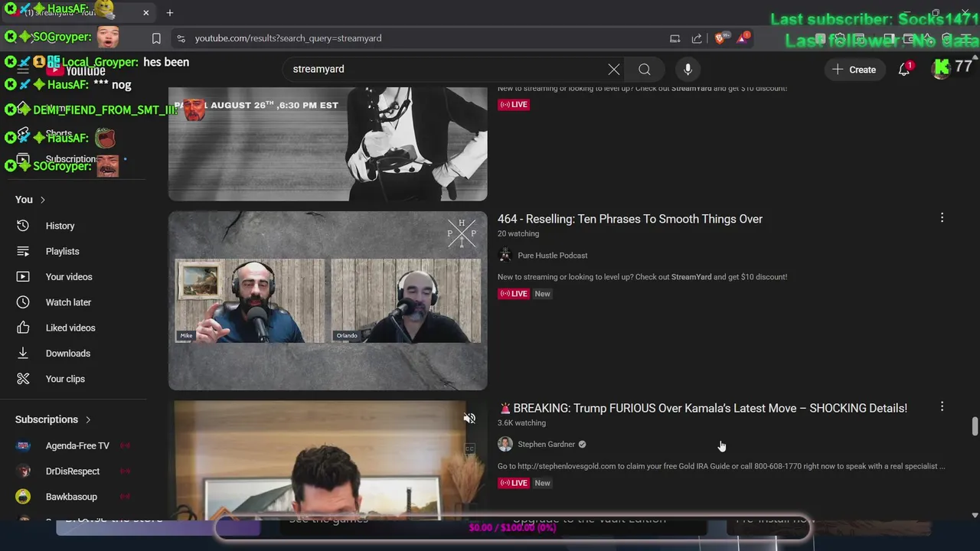Image resolution: width=980 pixels, height=551 pixels.
Task: Open video 464 - Reselling: Ten Phrases title
Action: coord(630,219)
